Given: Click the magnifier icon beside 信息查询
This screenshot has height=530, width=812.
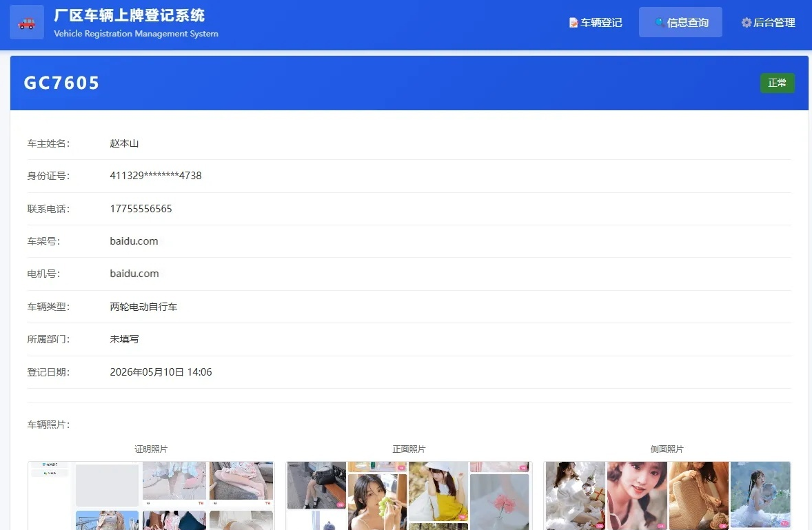Looking at the screenshot, I should (x=659, y=22).
